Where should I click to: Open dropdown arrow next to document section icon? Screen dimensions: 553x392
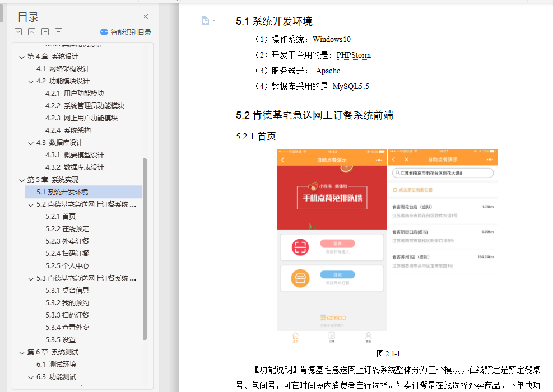pos(214,21)
